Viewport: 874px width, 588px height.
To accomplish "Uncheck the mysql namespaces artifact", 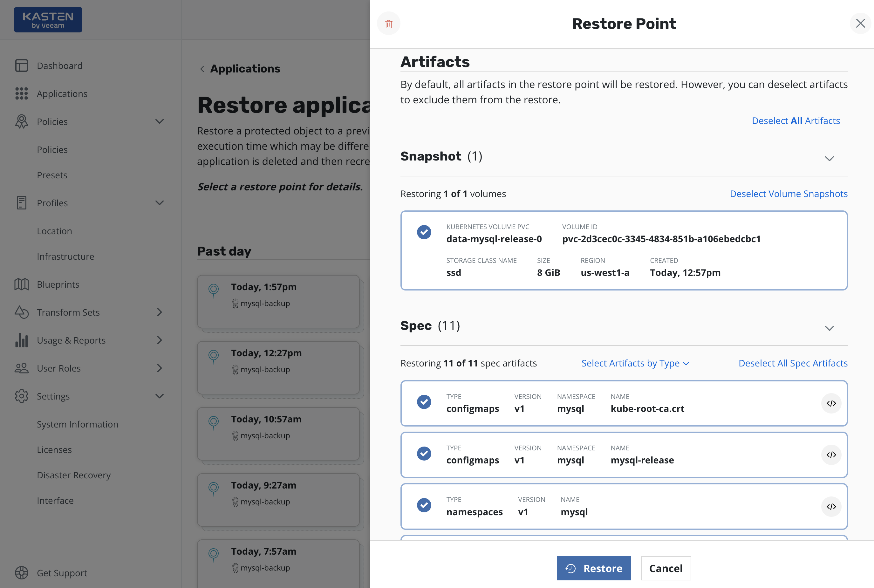I will [424, 505].
